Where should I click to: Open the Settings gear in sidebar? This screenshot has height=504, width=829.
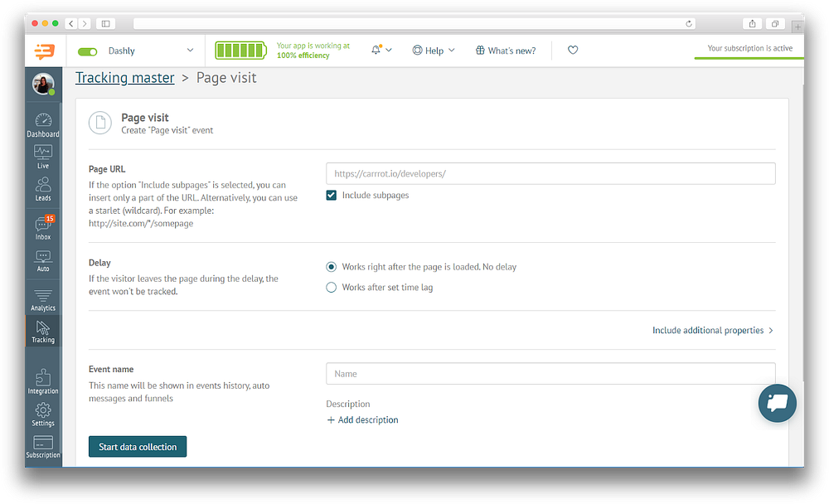(x=43, y=414)
